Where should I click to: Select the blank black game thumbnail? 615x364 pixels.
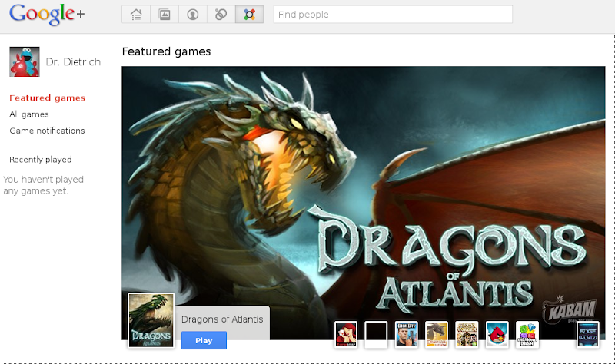[376, 334]
